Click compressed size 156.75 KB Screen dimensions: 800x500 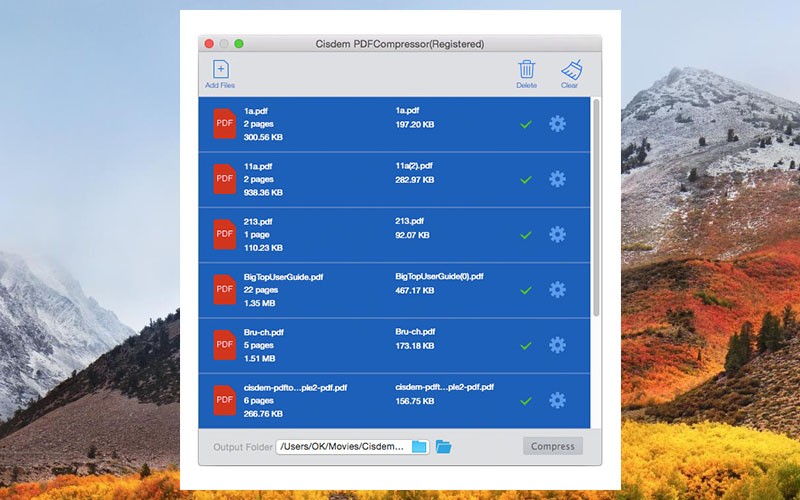pyautogui.click(x=415, y=402)
